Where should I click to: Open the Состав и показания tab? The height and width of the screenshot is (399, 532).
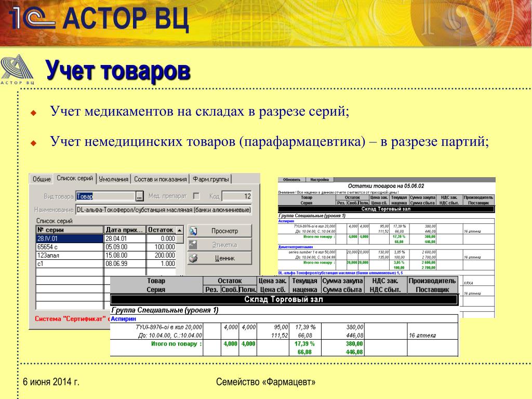pyautogui.click(x=161, y=179)
